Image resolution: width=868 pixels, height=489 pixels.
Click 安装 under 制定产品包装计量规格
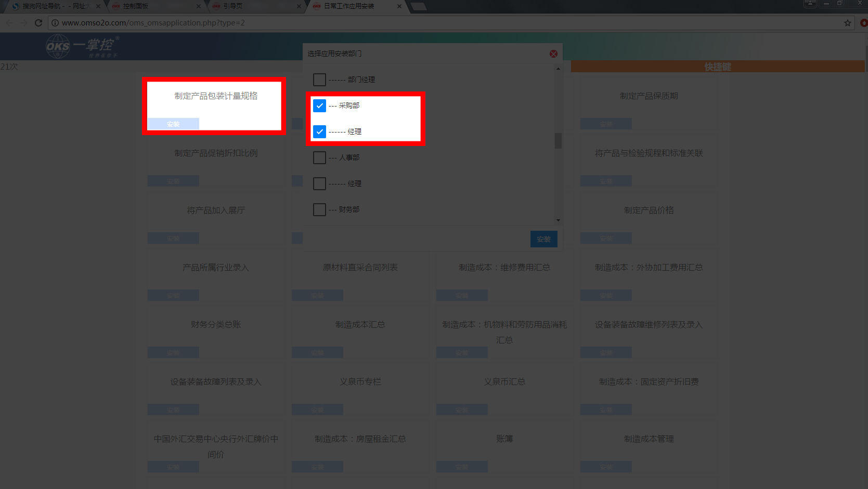(x=173, y=124)
